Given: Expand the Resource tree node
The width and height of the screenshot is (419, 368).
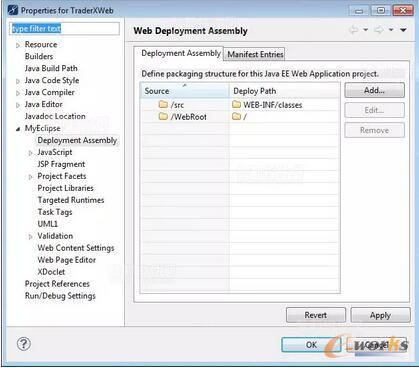Looking at the screenshot, I should [18, 45].
